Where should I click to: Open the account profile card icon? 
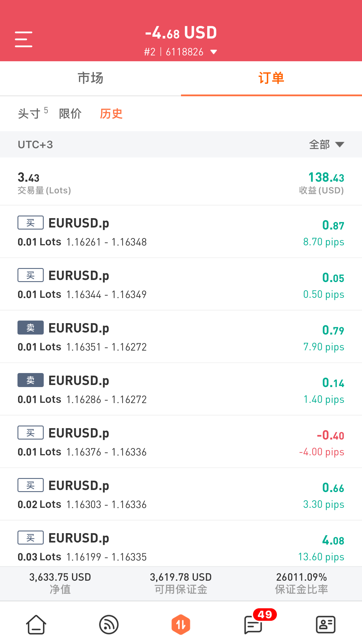pyautogui.click(x=326, y=624)
